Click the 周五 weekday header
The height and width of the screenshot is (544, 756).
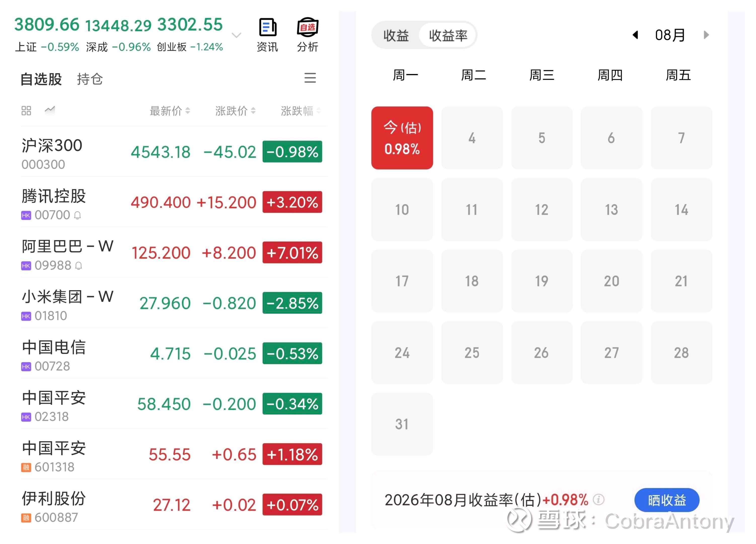[678, 75]
